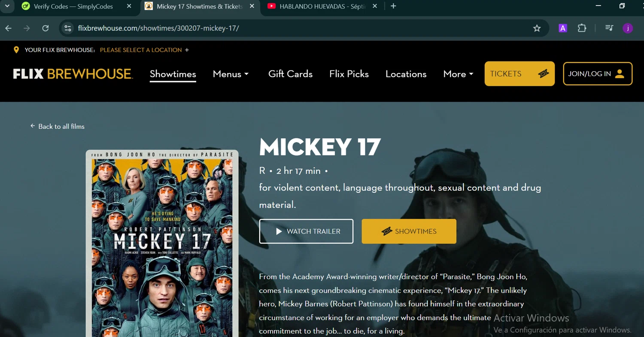
Task: Restore down the browser window
Action: click(622, 6)
